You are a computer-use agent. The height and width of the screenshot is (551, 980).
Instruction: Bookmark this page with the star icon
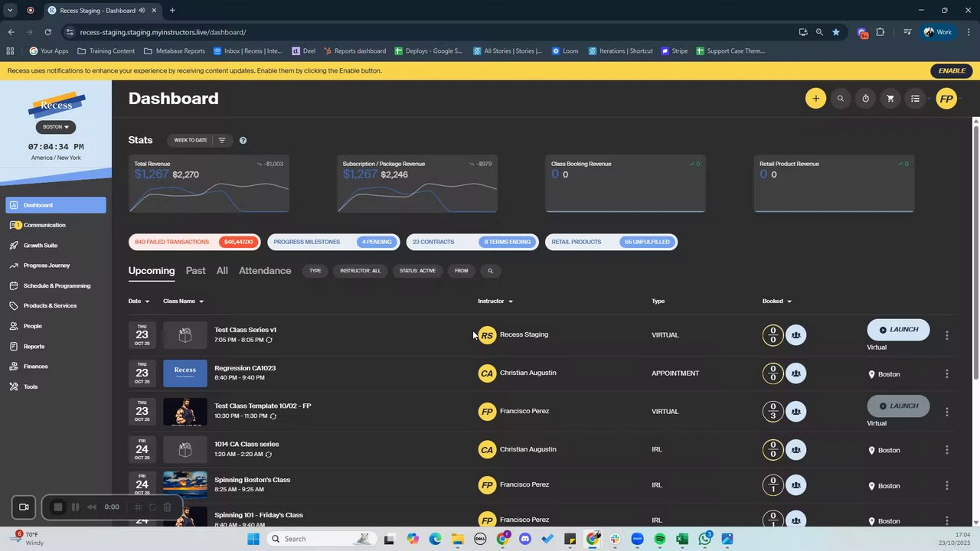click(x=836, y=32)
